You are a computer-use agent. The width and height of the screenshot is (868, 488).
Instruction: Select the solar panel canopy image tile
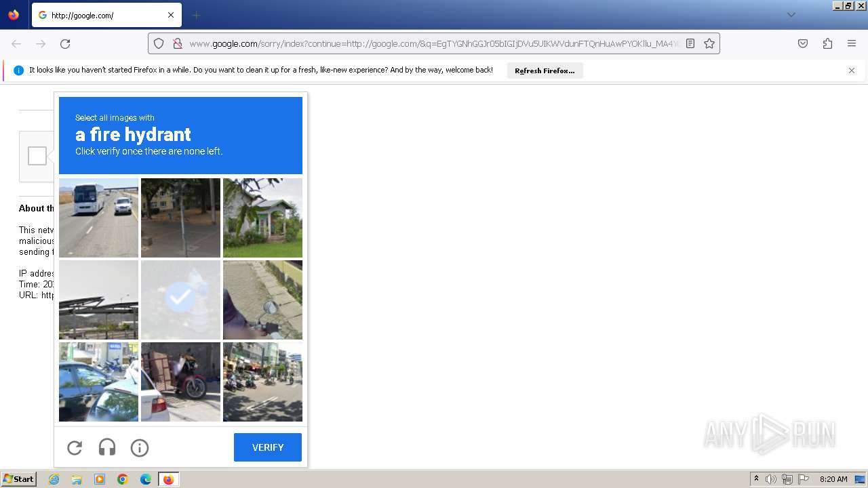98,300
